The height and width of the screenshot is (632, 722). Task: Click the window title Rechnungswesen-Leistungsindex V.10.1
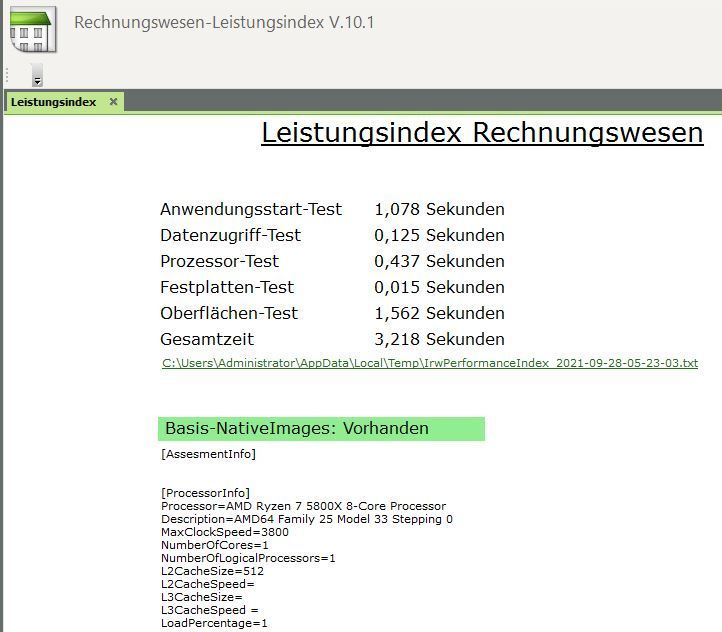pos(224,22)
